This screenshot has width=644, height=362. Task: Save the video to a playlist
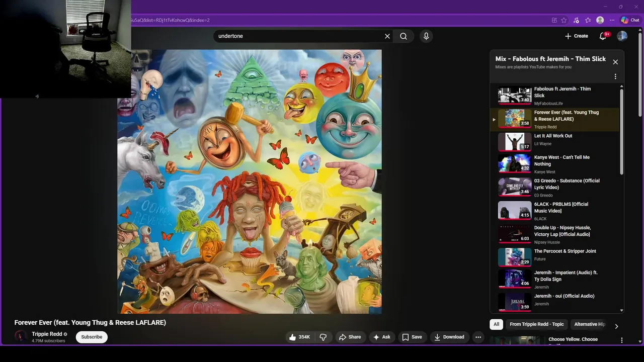click(x=412, y=337)
